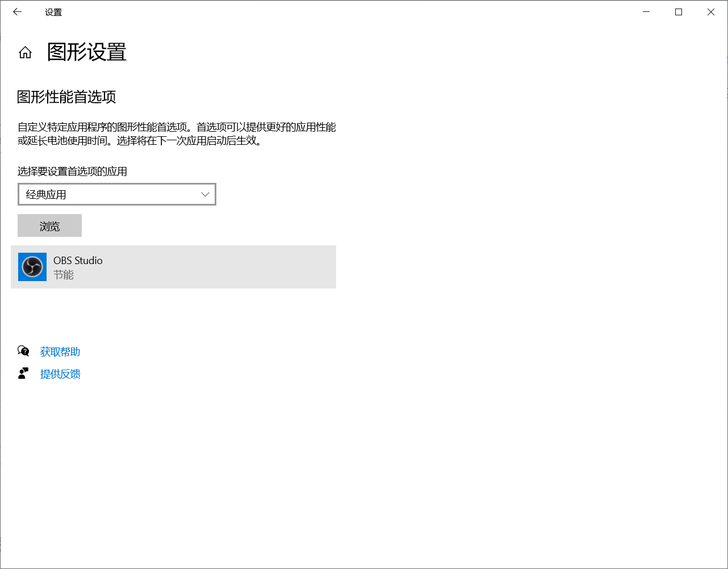Select the OBS Studio app icon
Image resolution: width=728 pixels, height=569 pixels.
[32, 267]
